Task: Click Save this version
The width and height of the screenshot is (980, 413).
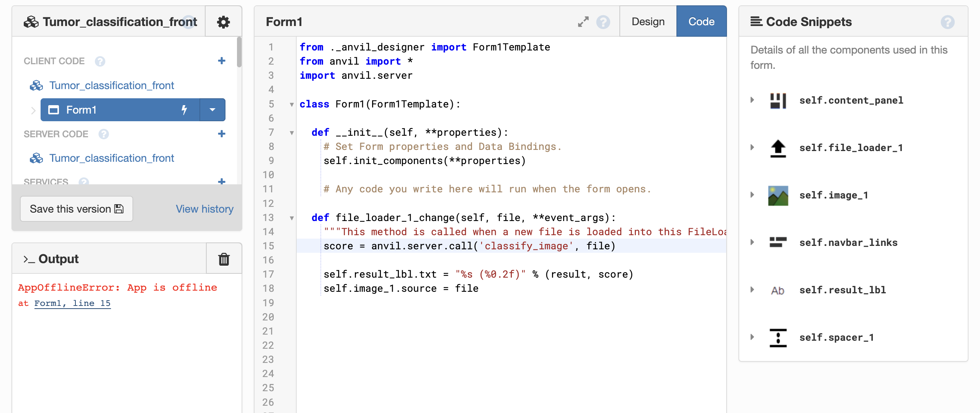Action: click(76, 209)
